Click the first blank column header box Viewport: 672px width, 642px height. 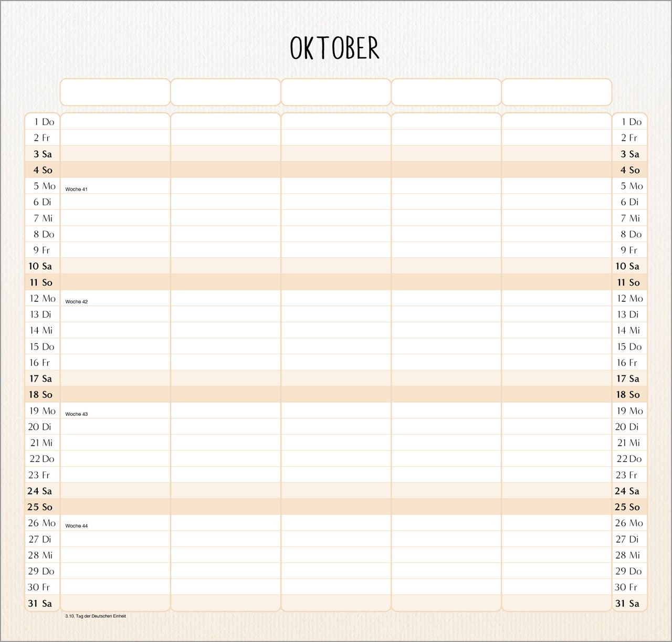pos(115,92)
